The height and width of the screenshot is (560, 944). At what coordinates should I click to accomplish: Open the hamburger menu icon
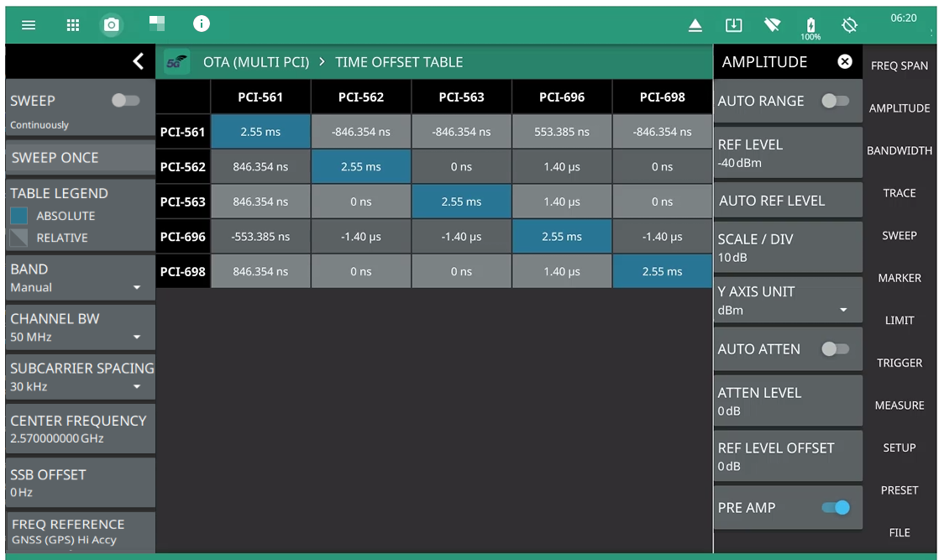pyautogui.click(x=29, y=25)
